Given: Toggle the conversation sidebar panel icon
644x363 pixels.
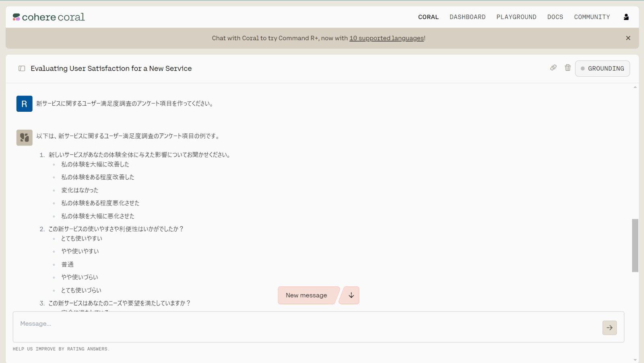Looking at the screenshot, I should (22, 69).
